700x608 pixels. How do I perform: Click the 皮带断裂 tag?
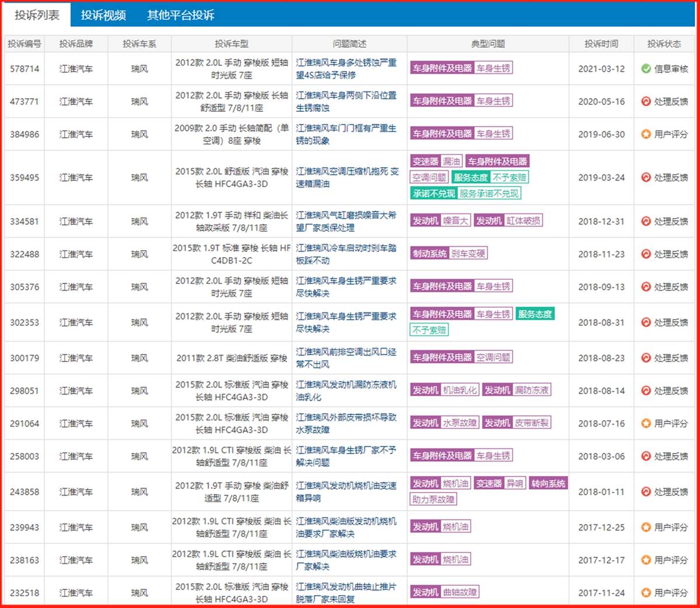pos(531,423)
